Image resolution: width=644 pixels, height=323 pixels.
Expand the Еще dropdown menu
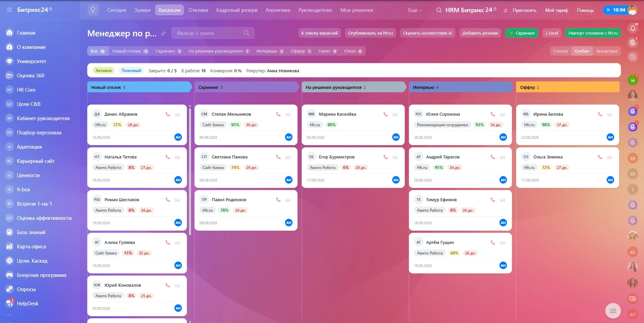point(415,10)
